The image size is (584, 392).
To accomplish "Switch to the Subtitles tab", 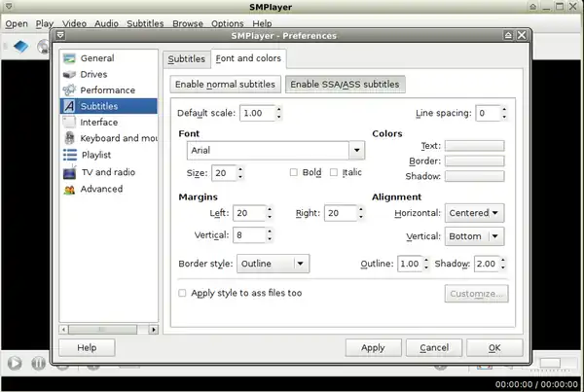I will [x=186, y=59].
